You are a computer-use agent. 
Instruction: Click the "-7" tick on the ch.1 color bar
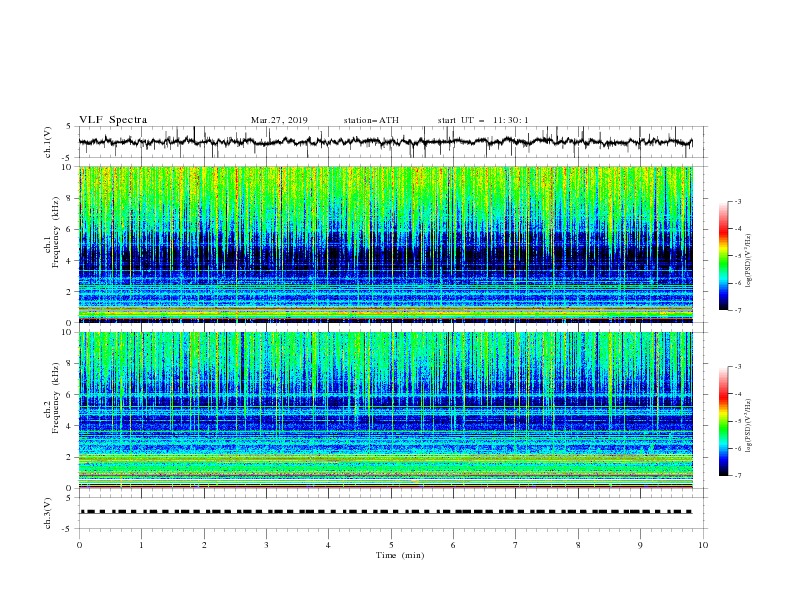tap(738, 311)
